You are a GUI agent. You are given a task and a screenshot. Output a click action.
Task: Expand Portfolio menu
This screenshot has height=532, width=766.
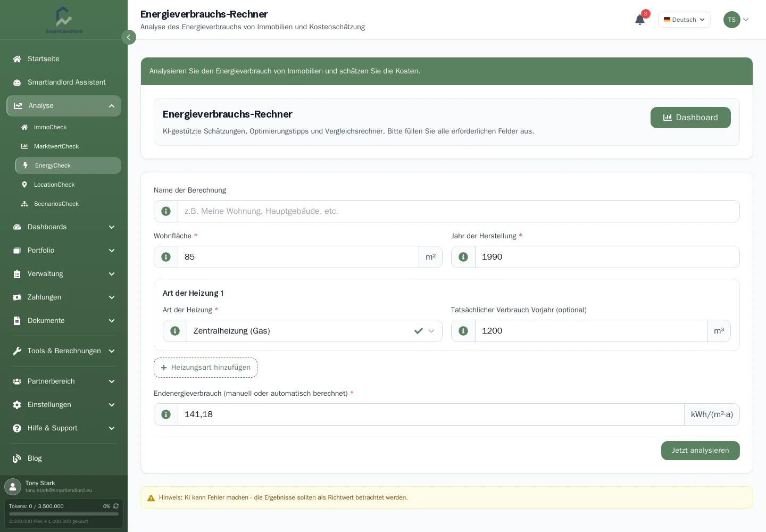click(64, 251)
